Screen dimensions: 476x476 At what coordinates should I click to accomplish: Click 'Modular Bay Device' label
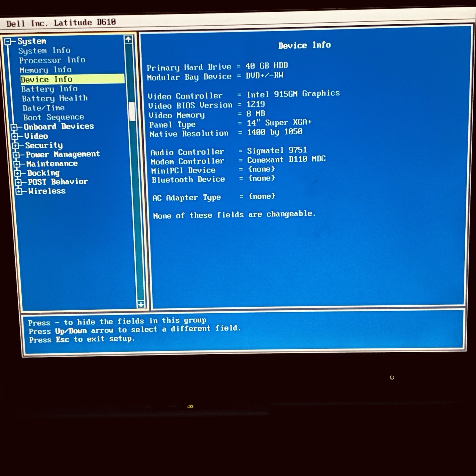(x=189, y=77)
